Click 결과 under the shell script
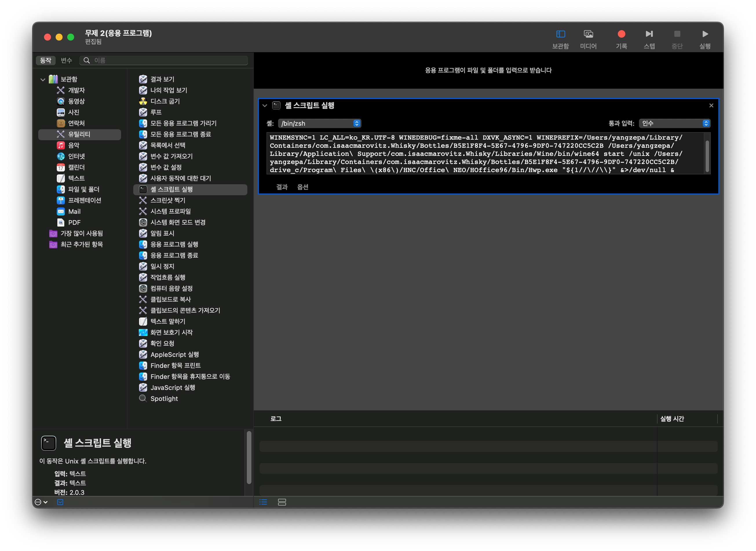Screen dimensions: 756x551 [x=282, y=187]
